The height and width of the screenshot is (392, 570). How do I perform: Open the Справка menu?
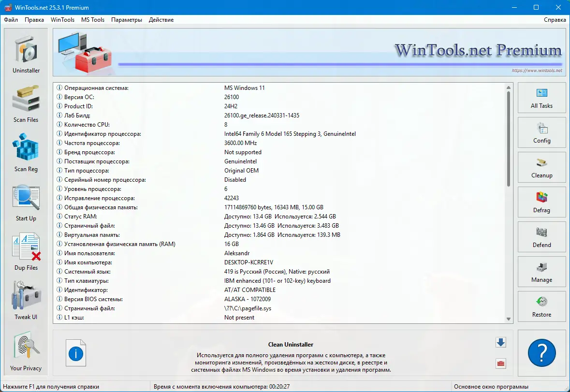tap(555, 20)
